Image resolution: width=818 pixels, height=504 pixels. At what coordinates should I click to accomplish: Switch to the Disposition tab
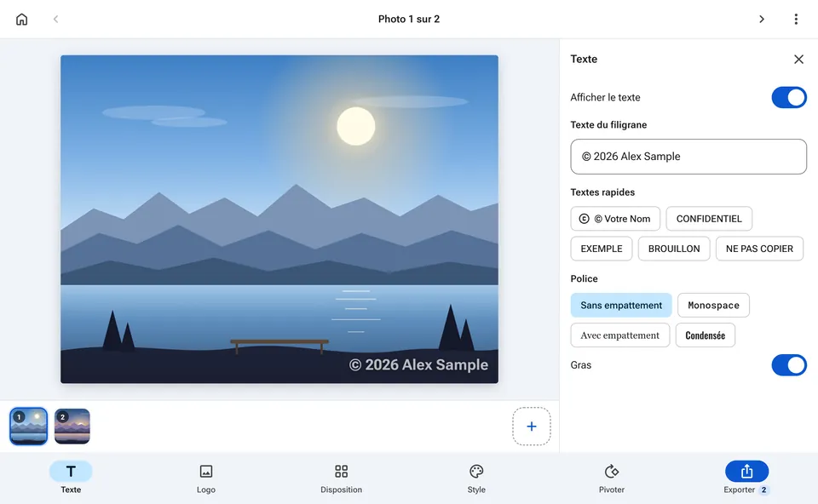[341, 478]
